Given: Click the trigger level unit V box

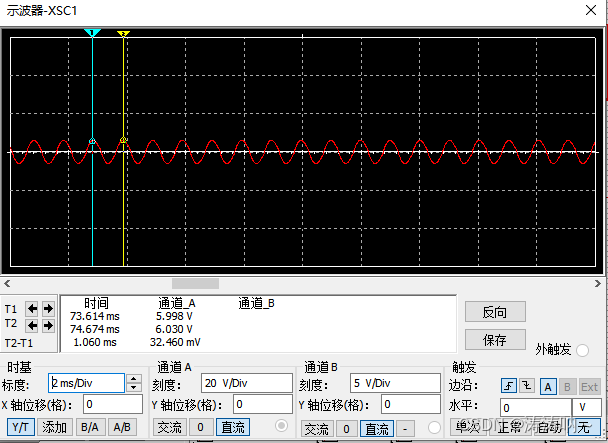Looking at the screenshot, I should 587,408.
